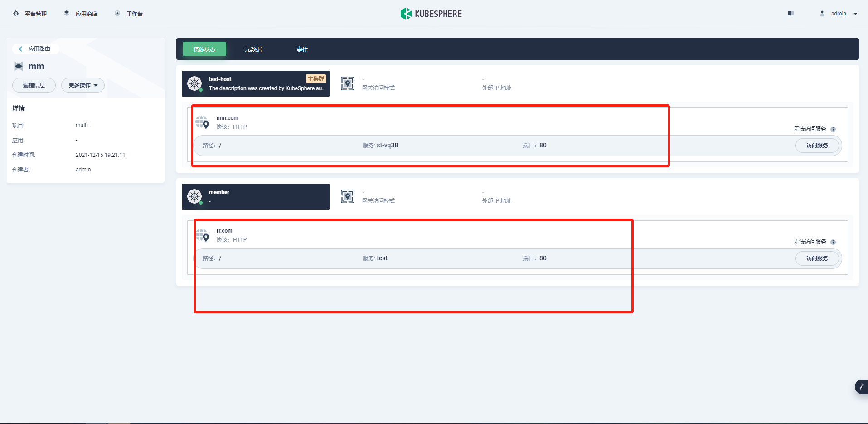Switch to the 元数据 tab
The height and width of the screenshot is (424, 868).
click(x=253, y=49)
